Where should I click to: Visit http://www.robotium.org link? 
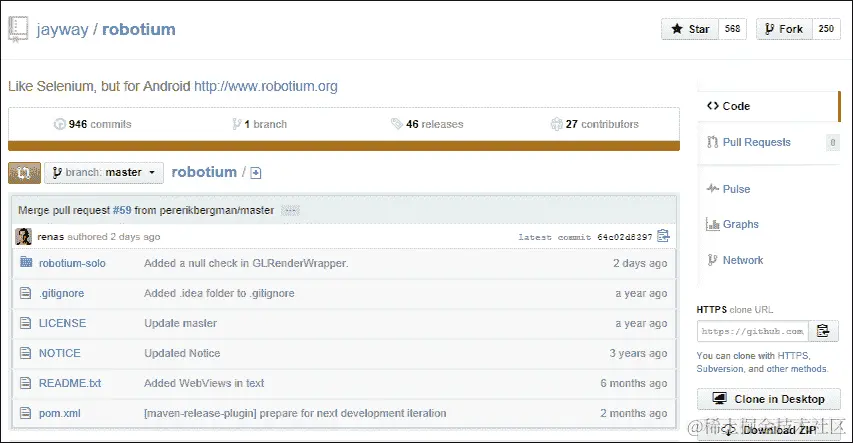coord(266,87)
